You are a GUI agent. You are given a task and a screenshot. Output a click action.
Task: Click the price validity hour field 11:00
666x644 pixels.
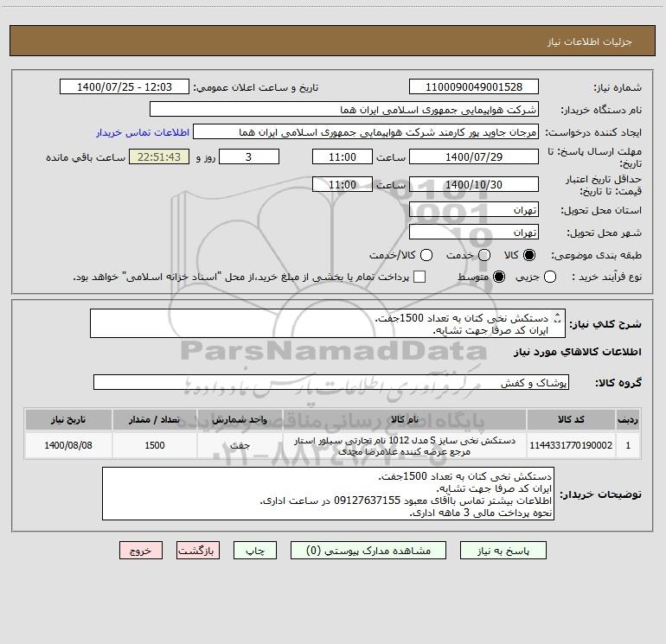(343, 184)
